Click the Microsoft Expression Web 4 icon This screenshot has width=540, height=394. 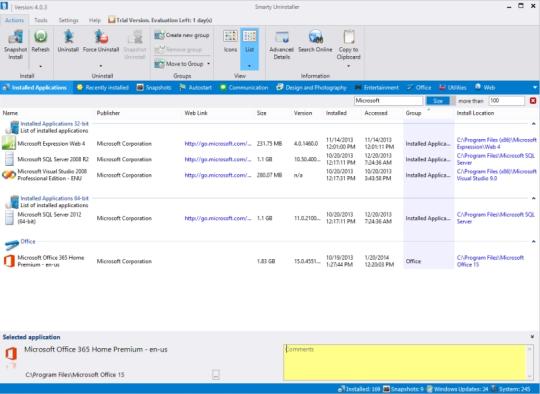[9, 143]
